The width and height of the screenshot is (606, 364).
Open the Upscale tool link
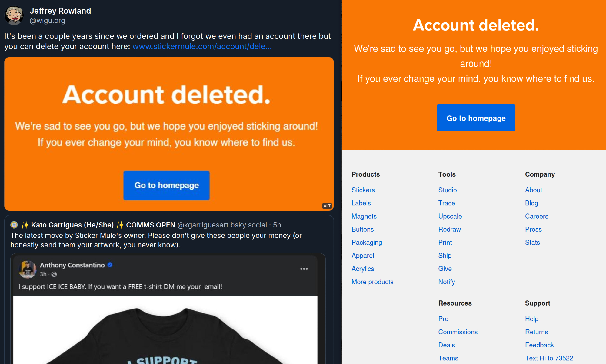pos(450,216)
